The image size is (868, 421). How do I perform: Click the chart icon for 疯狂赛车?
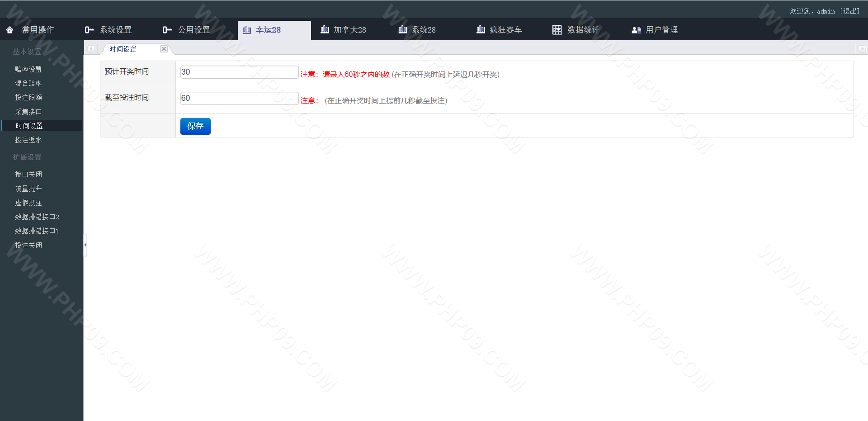pos(481,30)
